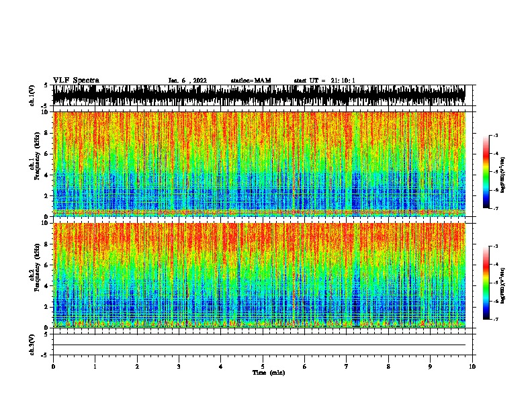Click the '-3' value on the upper colorbar
Viewport: 532px width, 411px height.
pos(495,136)
